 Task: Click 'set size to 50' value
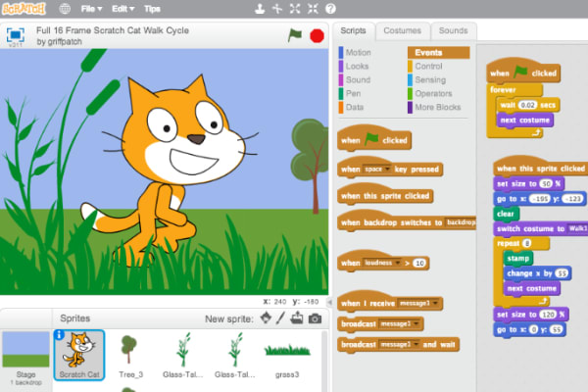pos(546,183)
